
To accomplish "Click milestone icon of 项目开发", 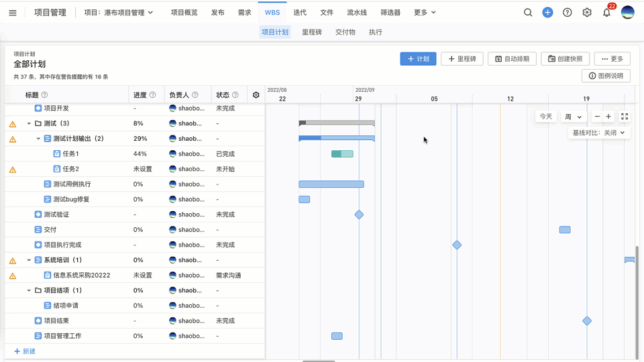I will click(x=38, y=108).
